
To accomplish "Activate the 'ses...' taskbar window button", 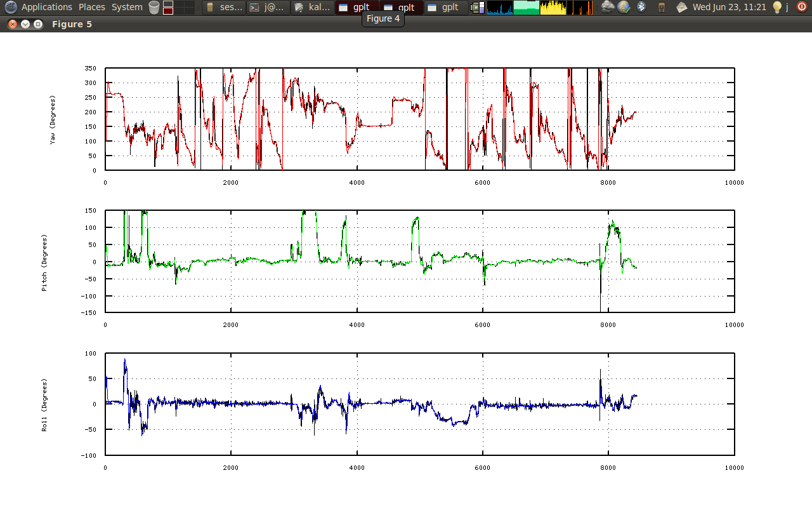I will [x=224, y=8].
